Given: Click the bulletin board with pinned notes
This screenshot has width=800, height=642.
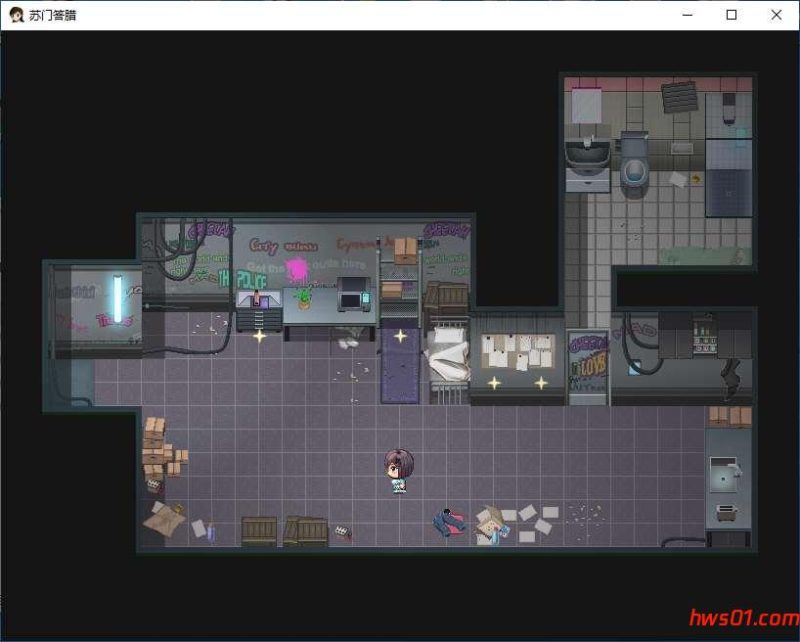Looking at the screenshot, I should [x=517, y=352].
